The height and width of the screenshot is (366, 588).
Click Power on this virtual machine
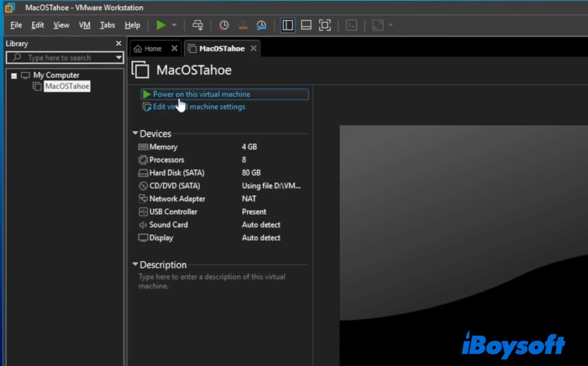click(201, 94)
